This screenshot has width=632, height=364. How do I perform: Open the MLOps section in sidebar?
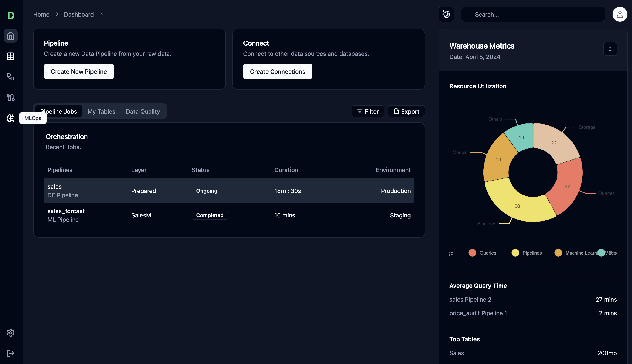tap(10, 118)
